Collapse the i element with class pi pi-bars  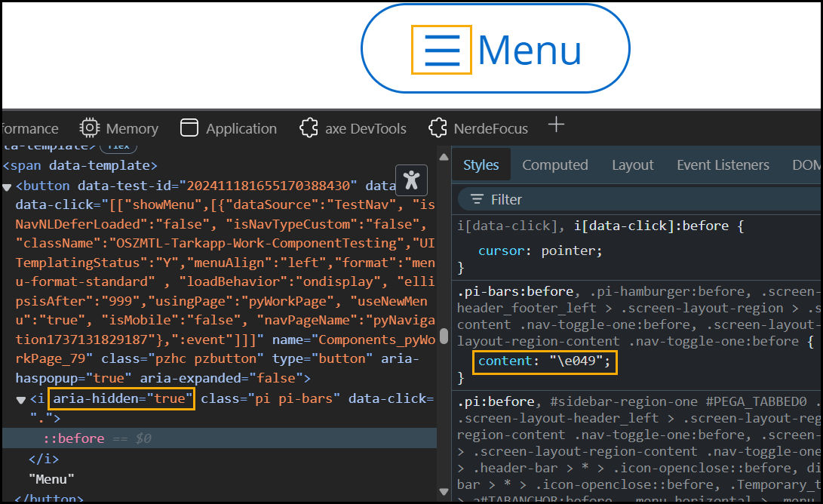pos(21,399)
